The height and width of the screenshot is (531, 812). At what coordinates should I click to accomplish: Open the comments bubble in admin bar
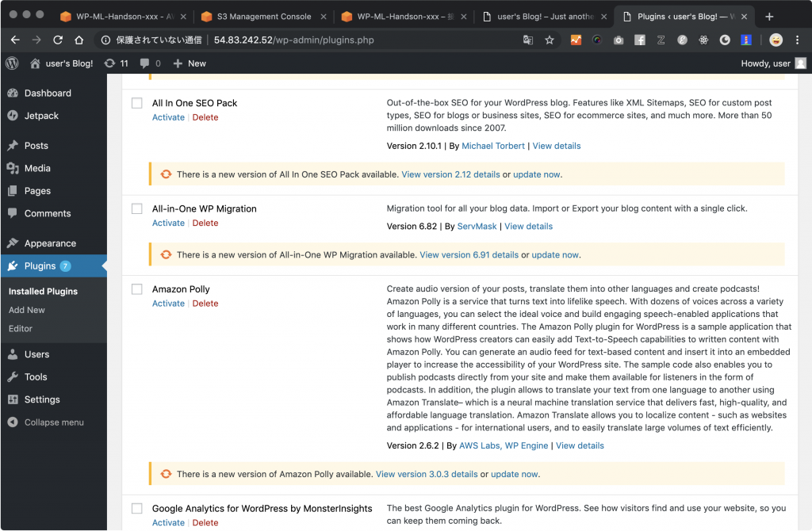[x=150, y=63]
